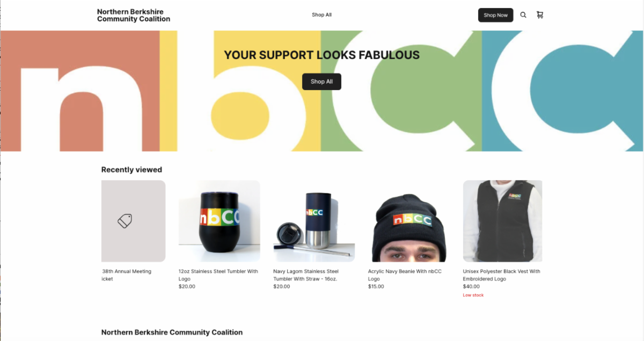Click the price tag placeholder icon
The height and width of the screenshot is (341, 644).
coord(125,221)
